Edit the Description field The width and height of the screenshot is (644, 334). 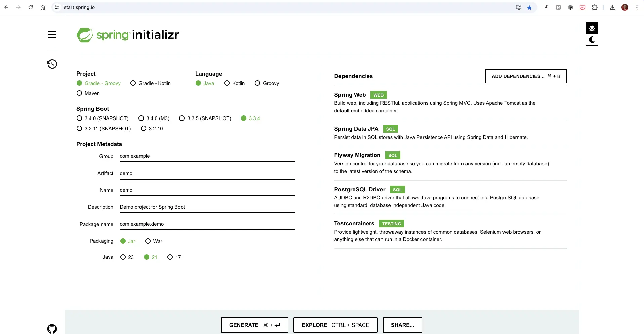pyautogui.click(x=207, y=207)
